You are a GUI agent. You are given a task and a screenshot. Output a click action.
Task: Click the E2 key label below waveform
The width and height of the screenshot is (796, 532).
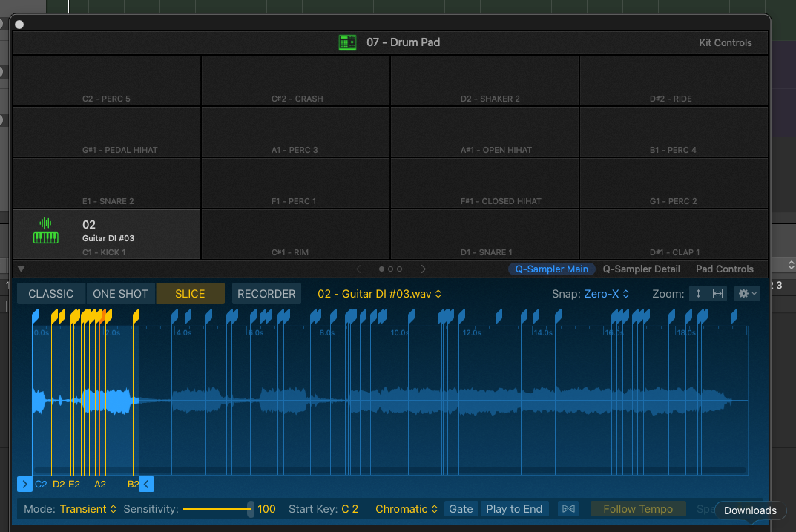(x=74, y=485)
